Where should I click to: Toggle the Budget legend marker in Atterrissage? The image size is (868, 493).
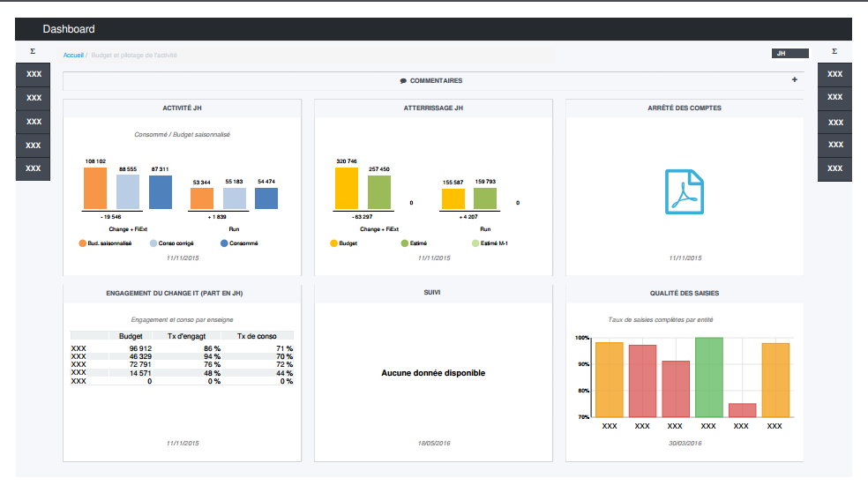(333, 243)
